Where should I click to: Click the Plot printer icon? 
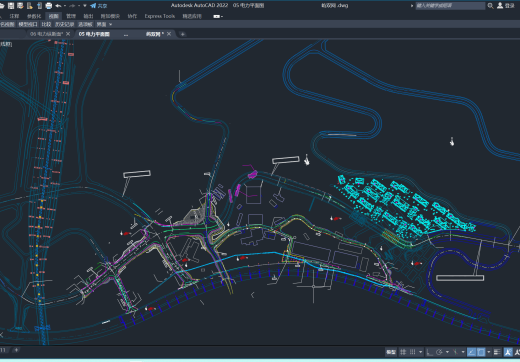click(49, 6)
